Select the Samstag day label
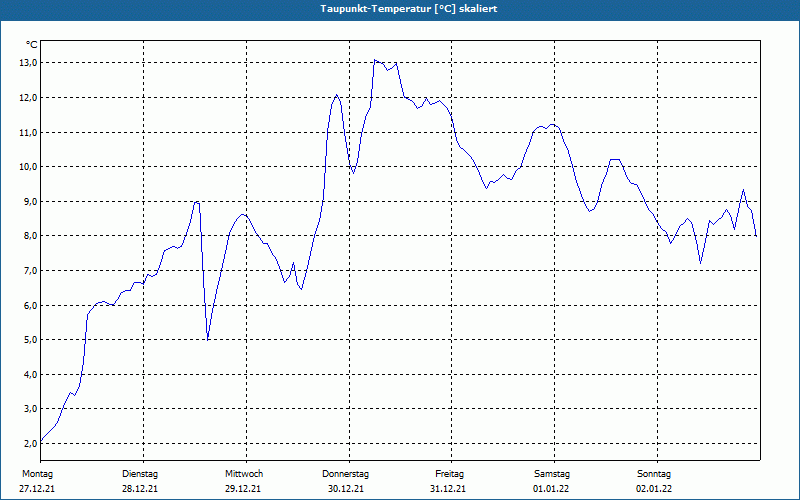This screenshot has width=800, height=500. [552, 474]
